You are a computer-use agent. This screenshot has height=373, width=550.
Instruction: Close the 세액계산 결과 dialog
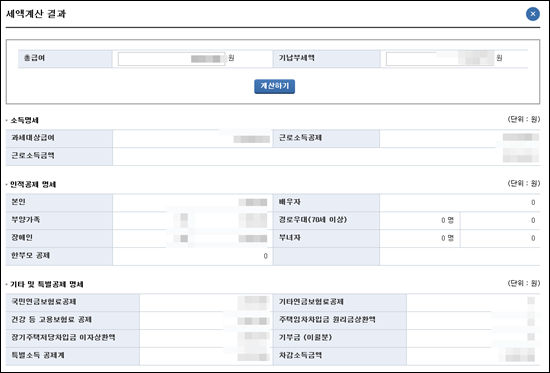tap(532, 14)
